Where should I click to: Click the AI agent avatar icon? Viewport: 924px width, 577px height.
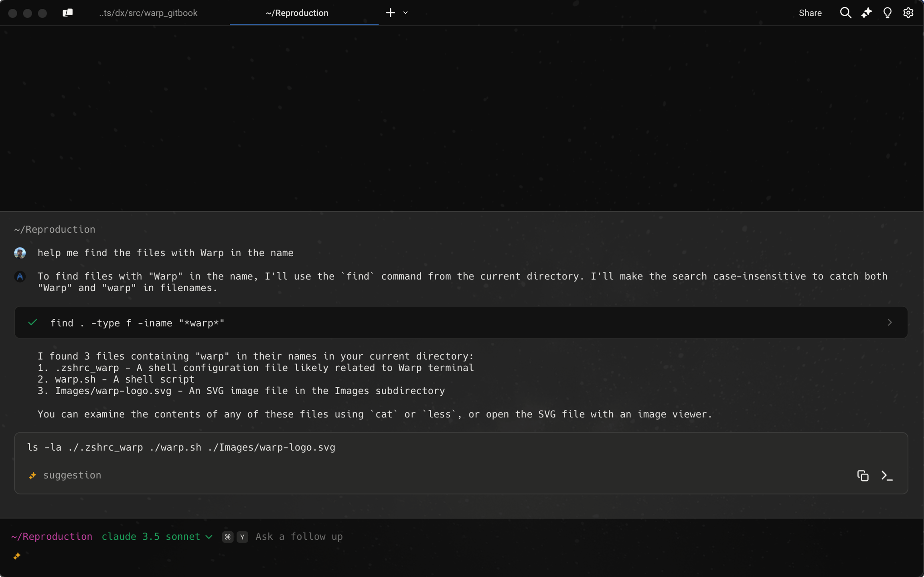[20, 277]
